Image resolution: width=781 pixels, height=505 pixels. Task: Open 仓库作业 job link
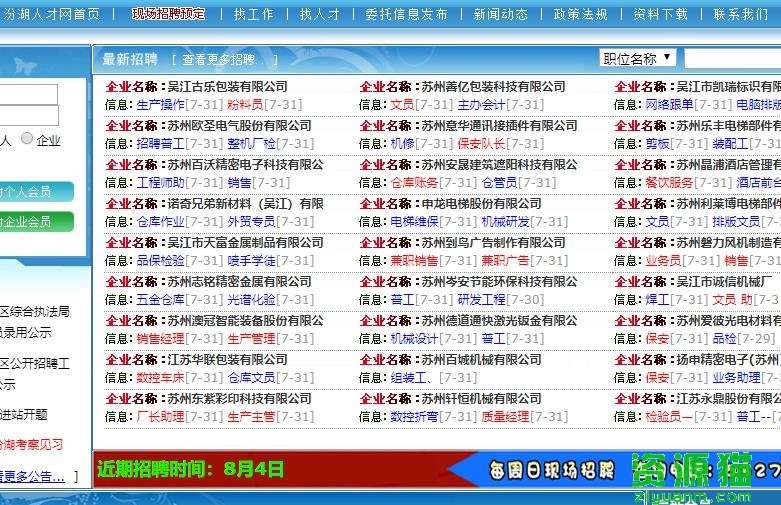point(160,222)
